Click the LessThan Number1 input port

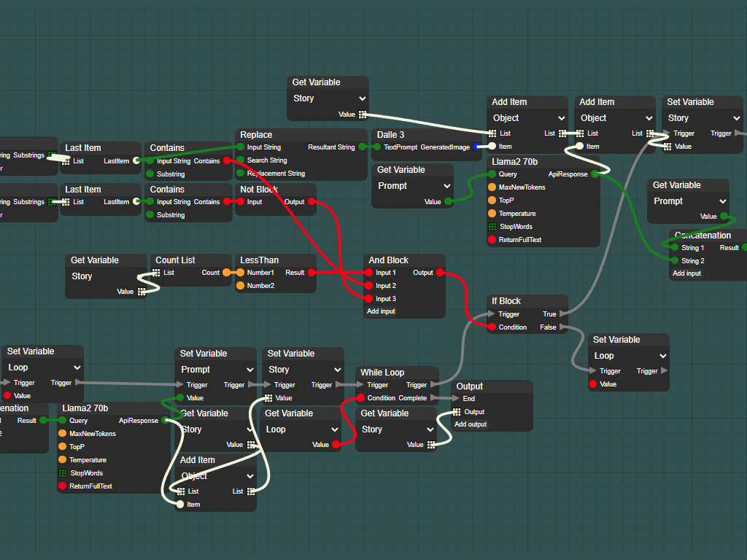click(x=240, y=273)
